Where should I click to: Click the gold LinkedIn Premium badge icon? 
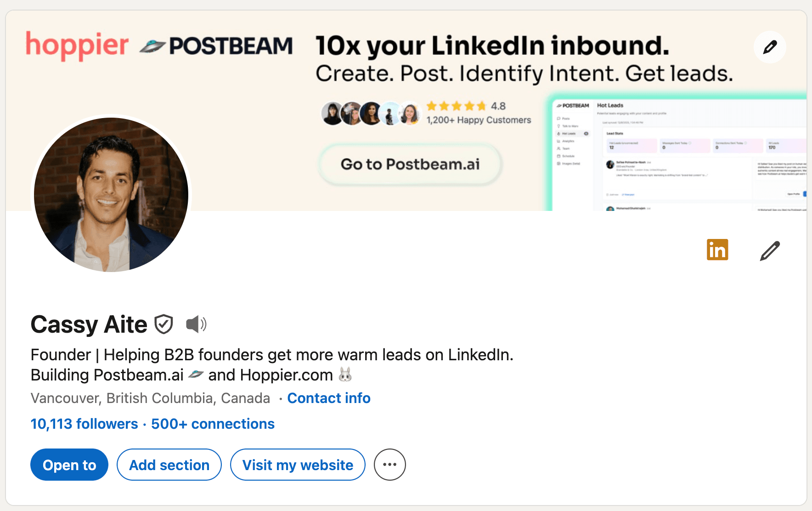point(717,250)
